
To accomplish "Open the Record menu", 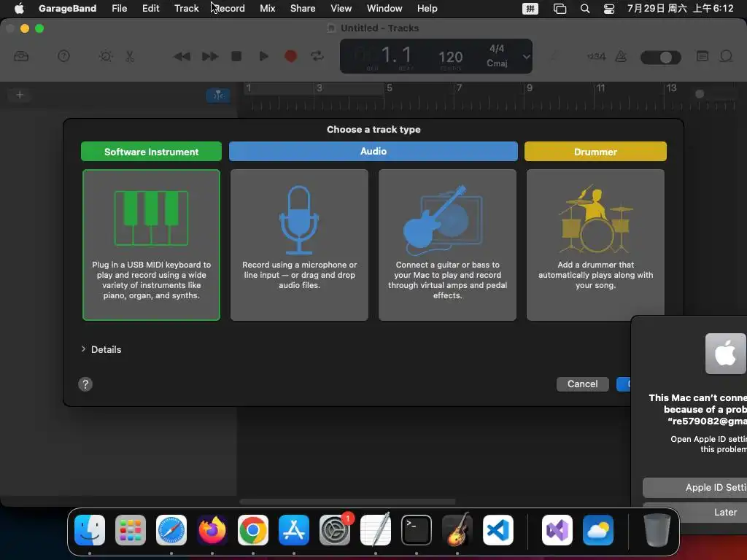I will 229,8.
